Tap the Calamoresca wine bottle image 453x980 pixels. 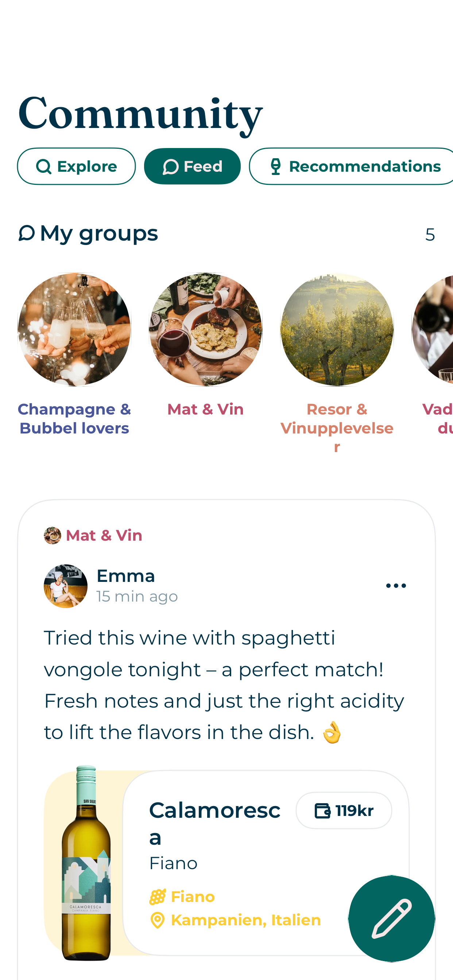pyautogui.click(x=86, y=864)
